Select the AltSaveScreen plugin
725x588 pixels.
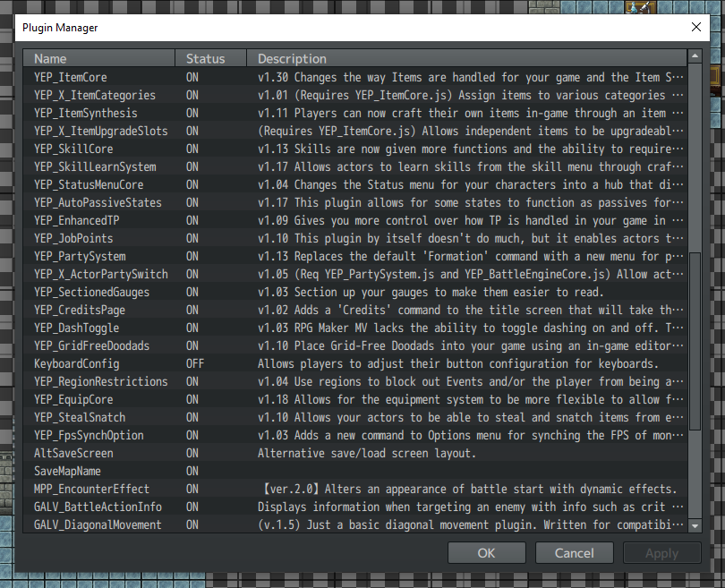coord(355,453)
